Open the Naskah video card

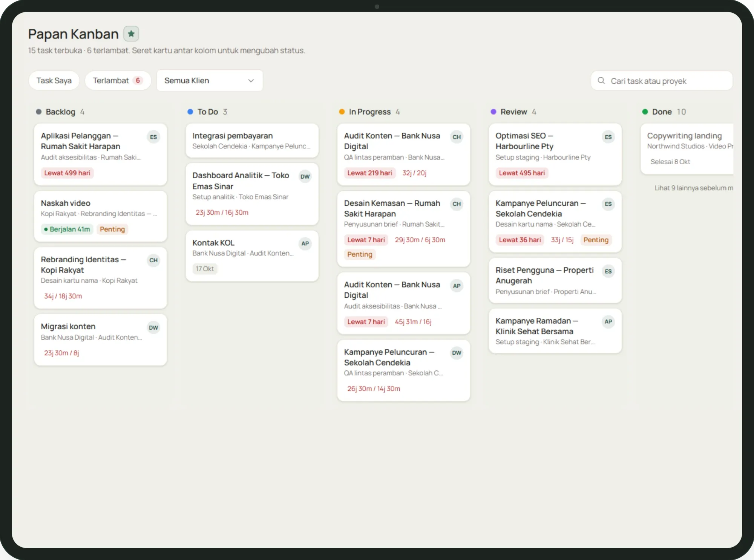coord(100,216)
